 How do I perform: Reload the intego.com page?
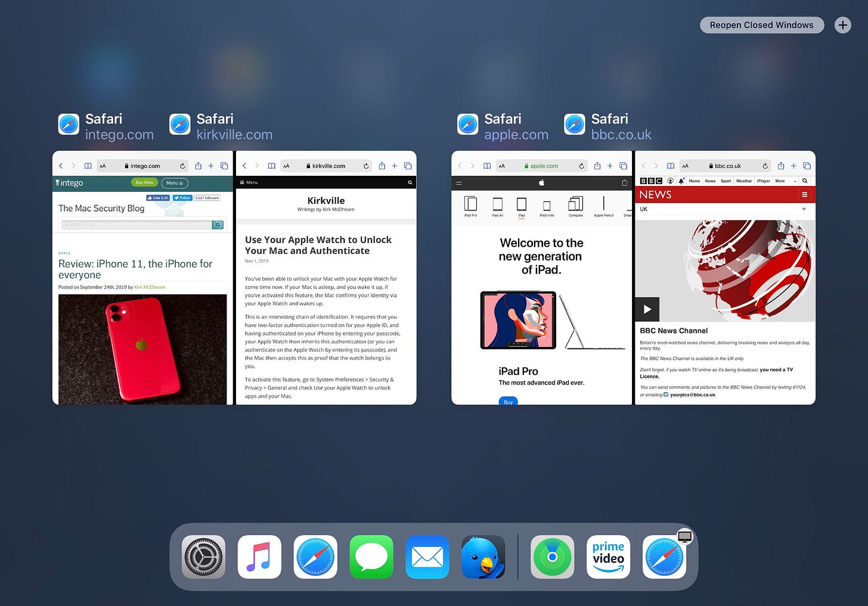[182, 166]
